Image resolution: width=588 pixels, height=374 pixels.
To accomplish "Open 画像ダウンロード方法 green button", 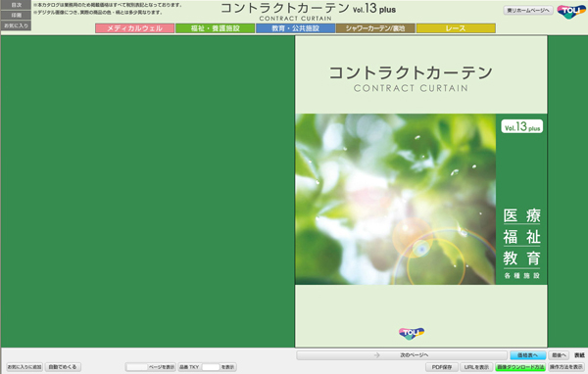I will pyautogui.click(x=520, y=367).
